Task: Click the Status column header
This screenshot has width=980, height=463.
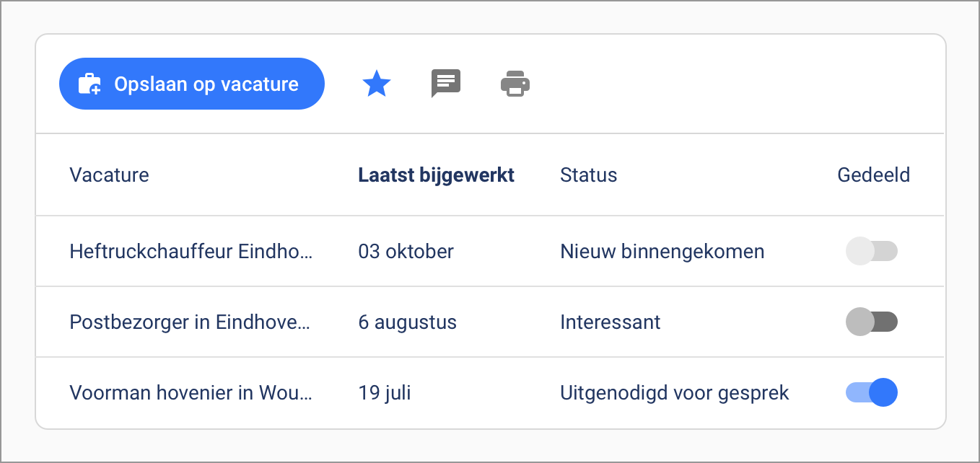Action: tap(588, 175)
